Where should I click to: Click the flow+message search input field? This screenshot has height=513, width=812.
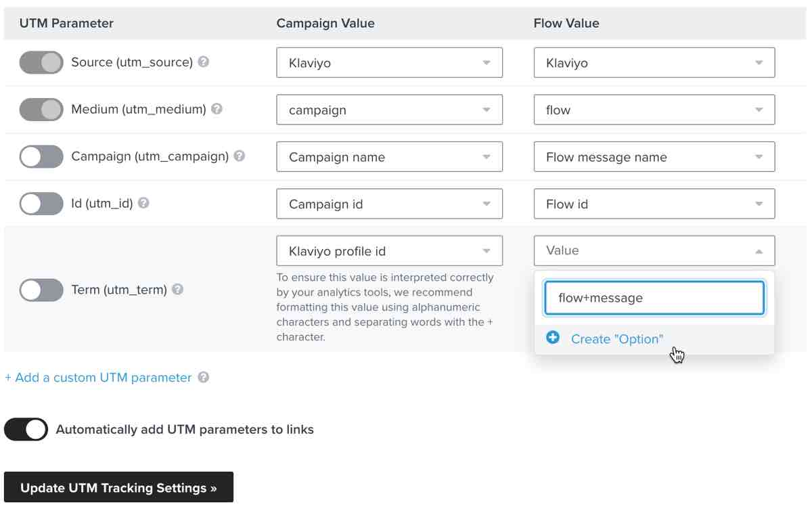654,298
